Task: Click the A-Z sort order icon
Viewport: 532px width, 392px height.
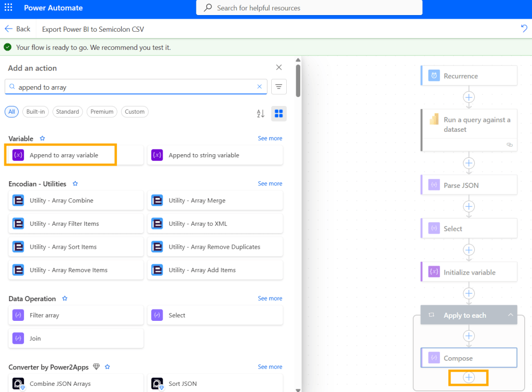Action: pyautogui.click(x=261, y=113)
